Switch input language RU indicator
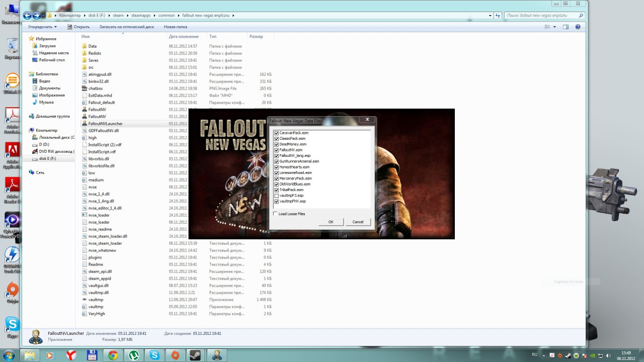This screenshot has height=362, width=644. coord(534,355)
